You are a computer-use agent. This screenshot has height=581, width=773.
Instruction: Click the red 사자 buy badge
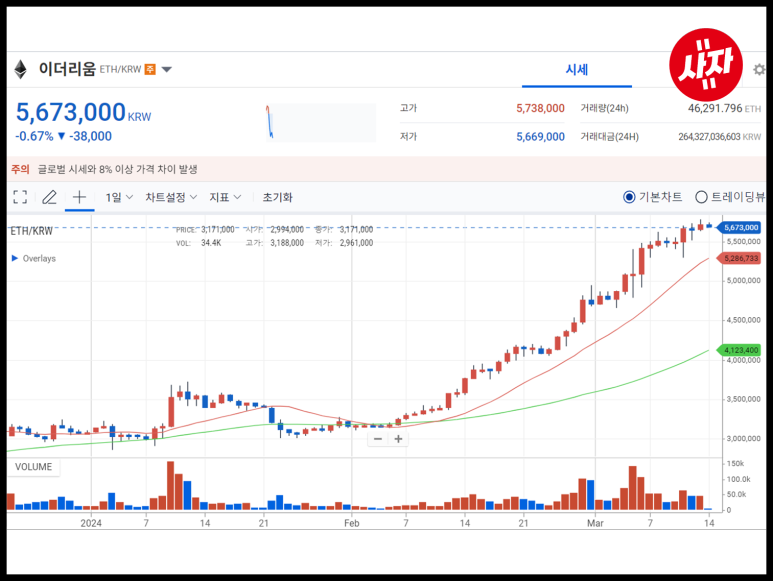point(705,65)
